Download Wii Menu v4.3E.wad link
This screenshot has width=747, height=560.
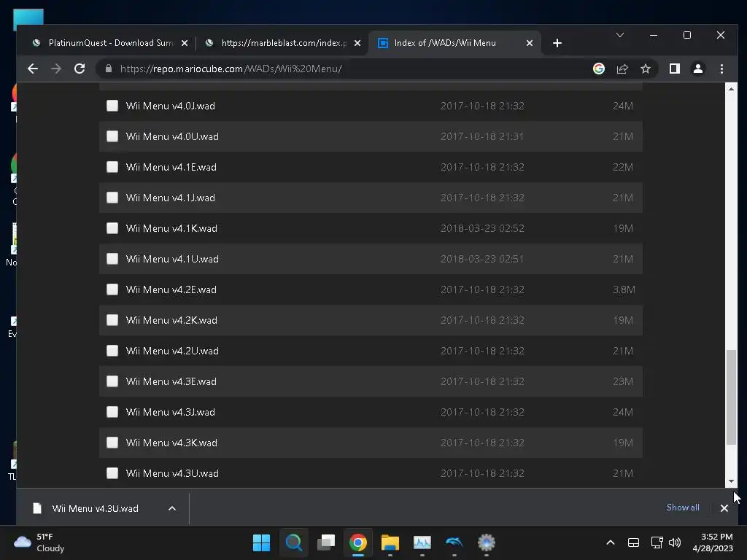coord(171,381)
